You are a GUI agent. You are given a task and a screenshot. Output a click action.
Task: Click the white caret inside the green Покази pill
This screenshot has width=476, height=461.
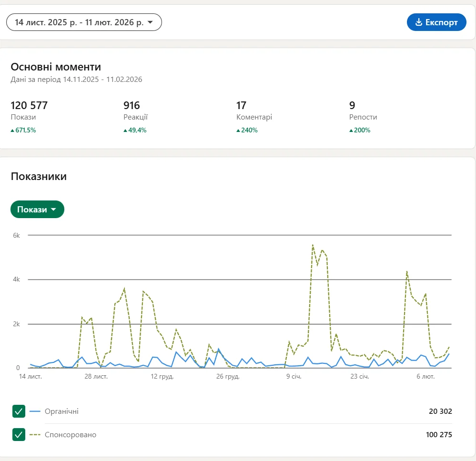pyautogui.click(x=53, y=210)
